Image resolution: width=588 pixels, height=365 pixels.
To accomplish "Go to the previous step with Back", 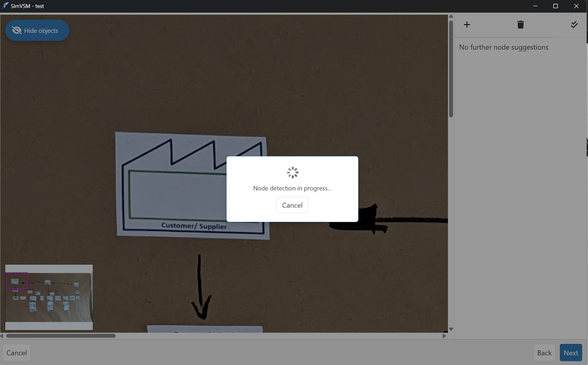I will (x=544, y=353).
